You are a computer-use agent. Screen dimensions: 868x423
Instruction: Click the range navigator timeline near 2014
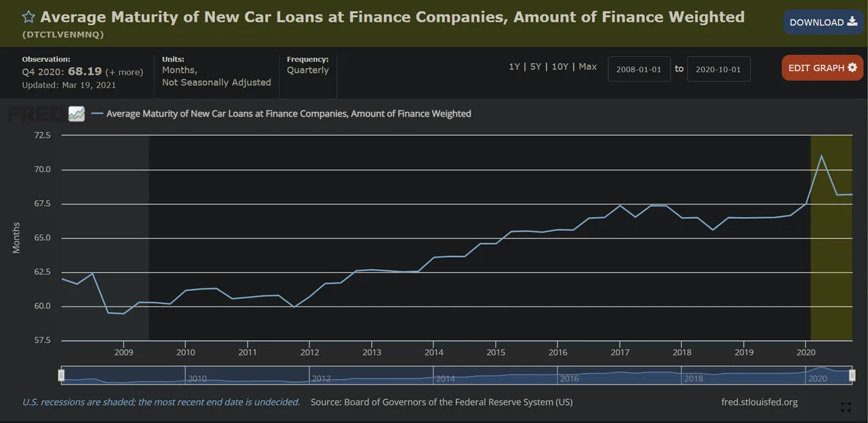(446, 378)
